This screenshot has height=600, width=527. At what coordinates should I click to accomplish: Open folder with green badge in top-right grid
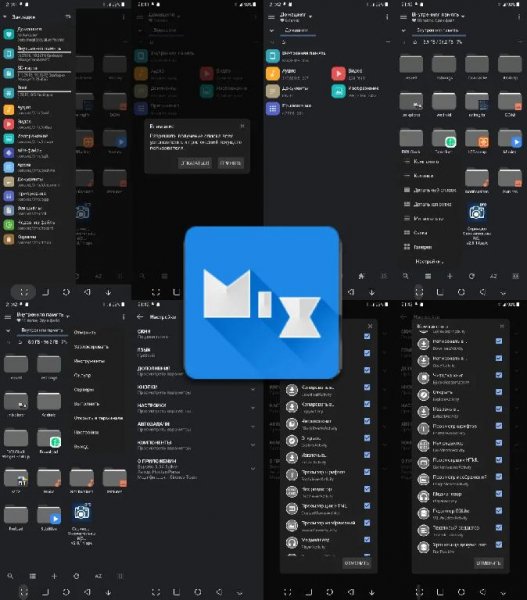(x=444, y=138)
